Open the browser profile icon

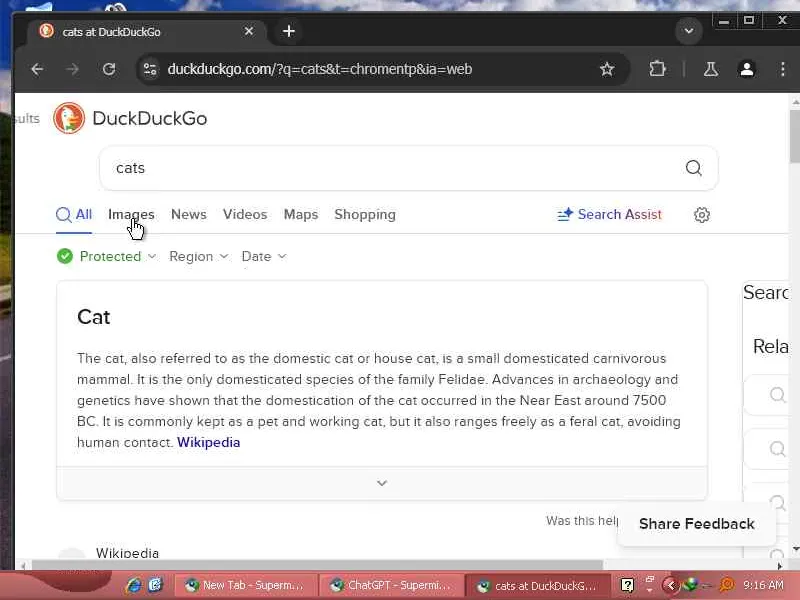tap(747, 69)
